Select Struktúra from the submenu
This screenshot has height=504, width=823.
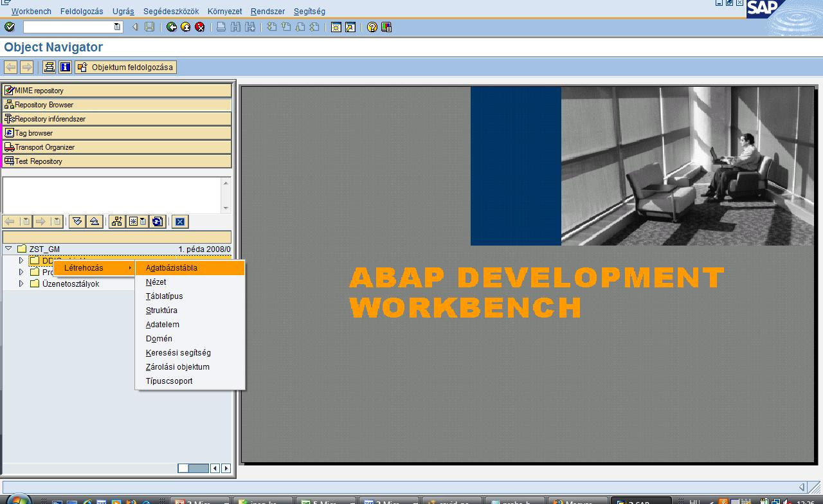pos(190,310)
